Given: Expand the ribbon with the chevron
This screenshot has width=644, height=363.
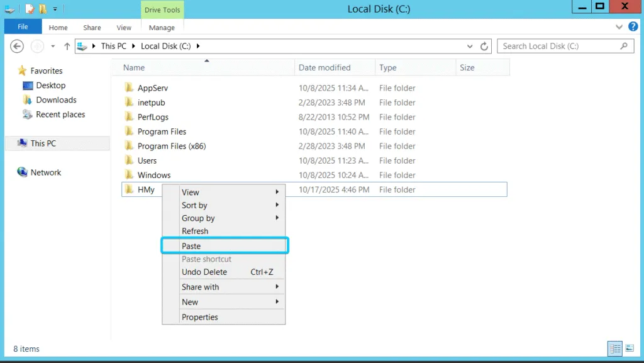Looking at the screenshot, I should 619,28.
